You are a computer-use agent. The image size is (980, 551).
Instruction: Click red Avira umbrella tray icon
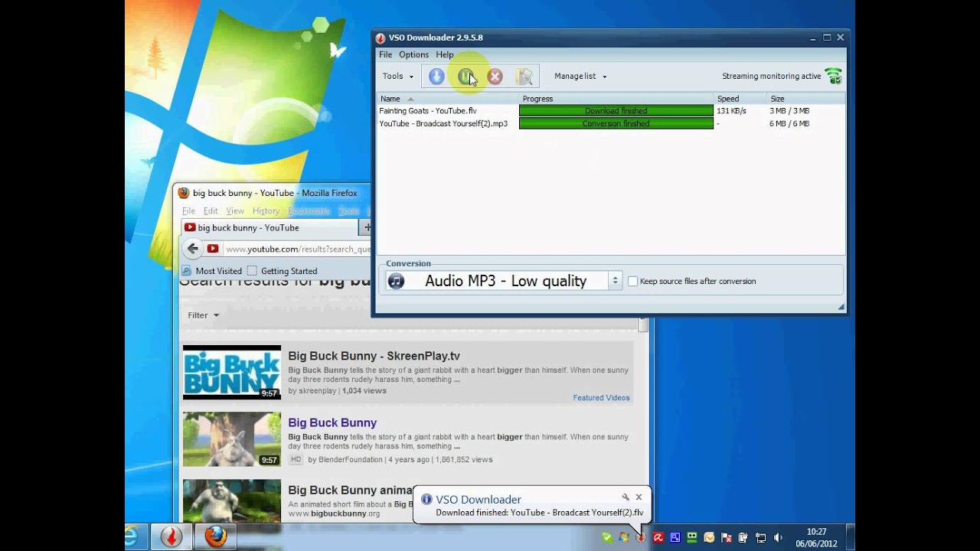coord(658,538)
